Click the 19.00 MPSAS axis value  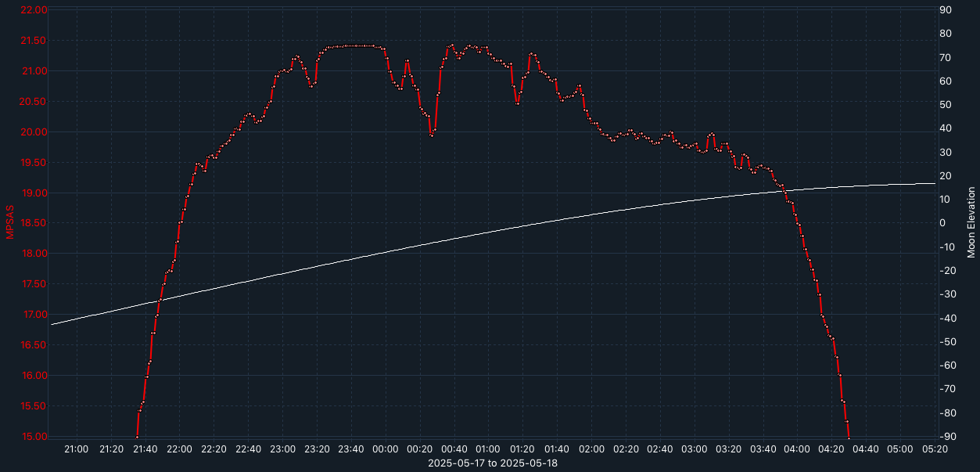(x=34, y=193)
